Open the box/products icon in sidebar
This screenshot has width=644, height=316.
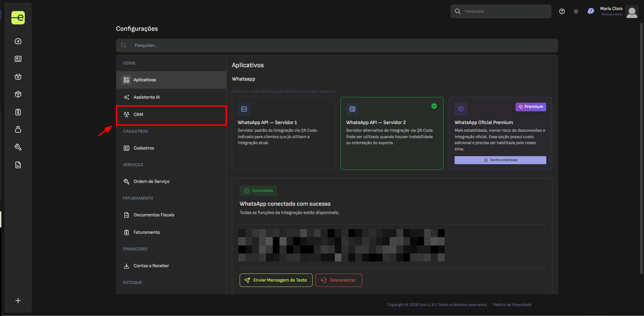point(18,94)
